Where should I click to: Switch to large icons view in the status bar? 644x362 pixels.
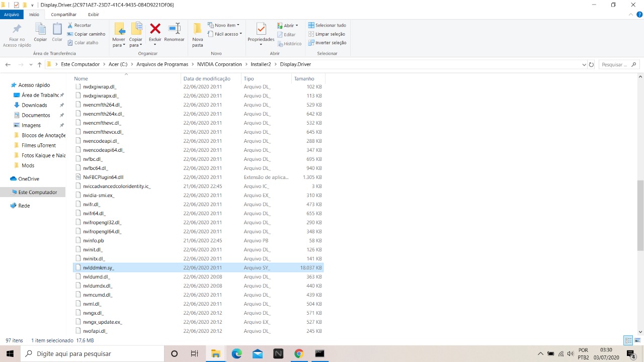[637, 340]
